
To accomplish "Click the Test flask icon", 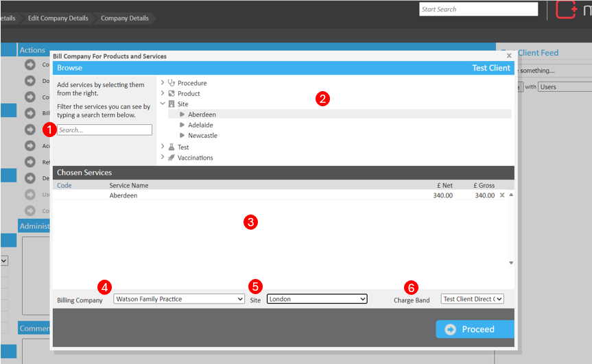I will (x=171, y=147).
